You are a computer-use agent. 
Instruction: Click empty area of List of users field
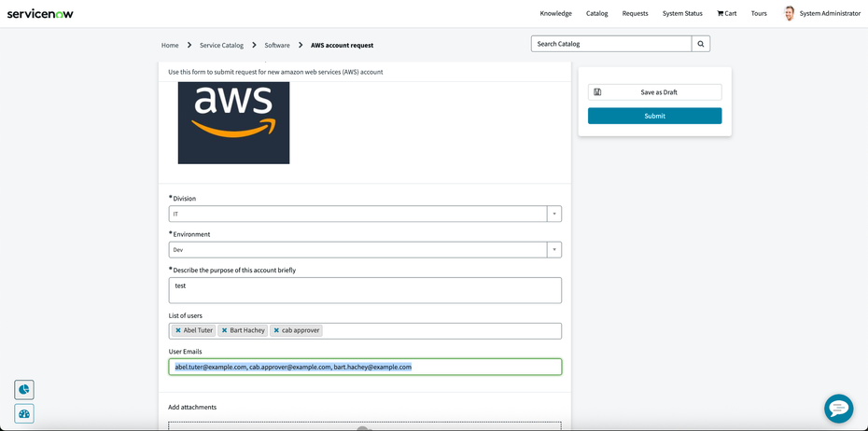(441, 331)
